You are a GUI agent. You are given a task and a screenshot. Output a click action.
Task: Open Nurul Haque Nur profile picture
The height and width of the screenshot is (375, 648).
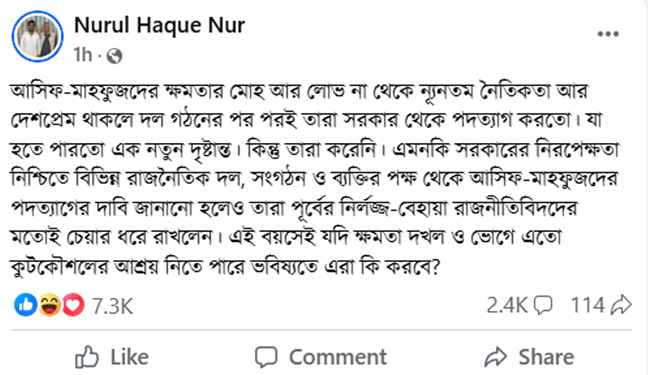coord(38,36)
